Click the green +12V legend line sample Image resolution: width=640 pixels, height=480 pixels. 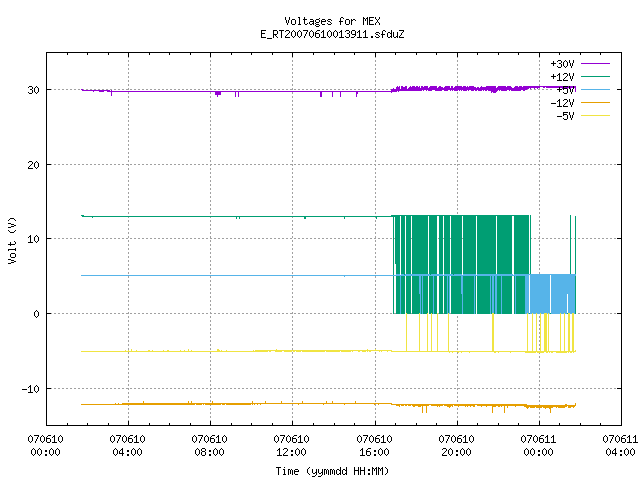pos(595,76)
